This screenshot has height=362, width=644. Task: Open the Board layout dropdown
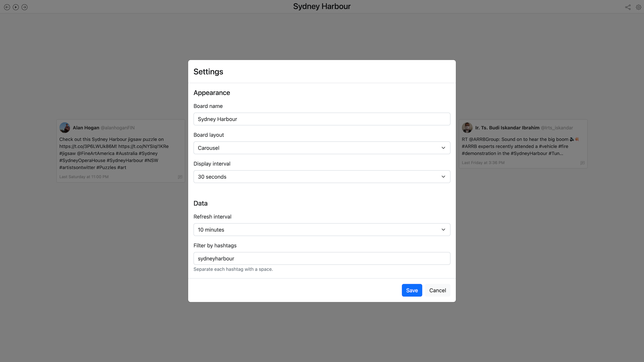pyautogui.click(x=322, y=148)
